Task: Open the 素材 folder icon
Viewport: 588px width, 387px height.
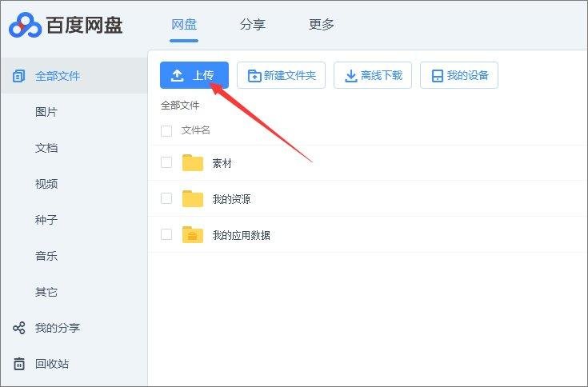Action: (x=193, y=163)
